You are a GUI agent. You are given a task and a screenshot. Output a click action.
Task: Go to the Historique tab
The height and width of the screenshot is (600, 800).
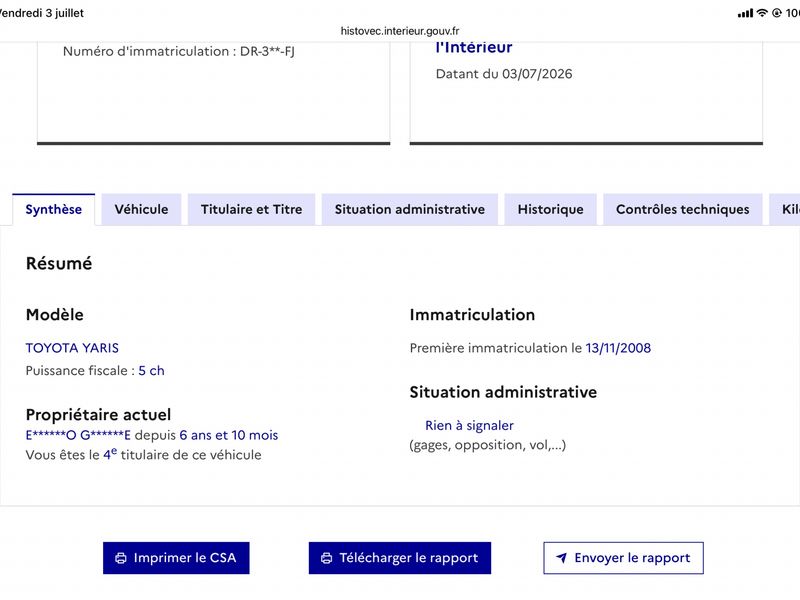click(x=551, y=209)
